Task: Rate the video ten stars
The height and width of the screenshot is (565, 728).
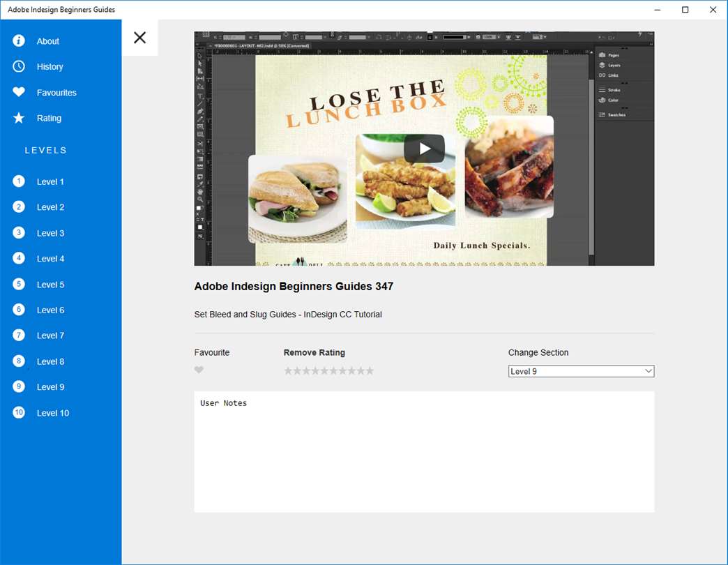Action: tap(370, 370)
